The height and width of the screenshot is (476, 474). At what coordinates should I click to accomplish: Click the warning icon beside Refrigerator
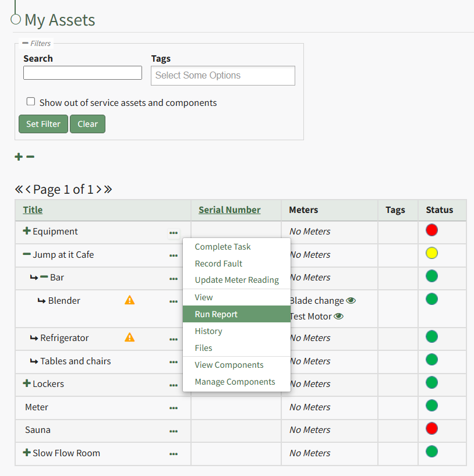tap(129, 338)
